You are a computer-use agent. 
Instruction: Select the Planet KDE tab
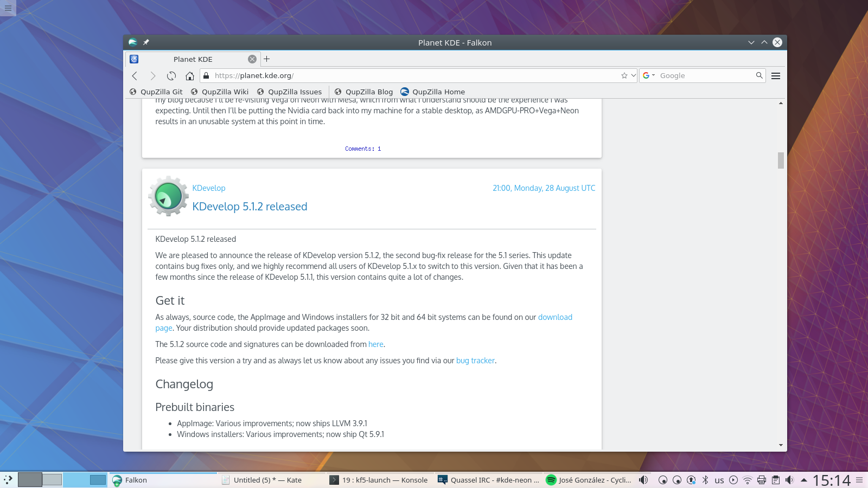click(193, 59)
